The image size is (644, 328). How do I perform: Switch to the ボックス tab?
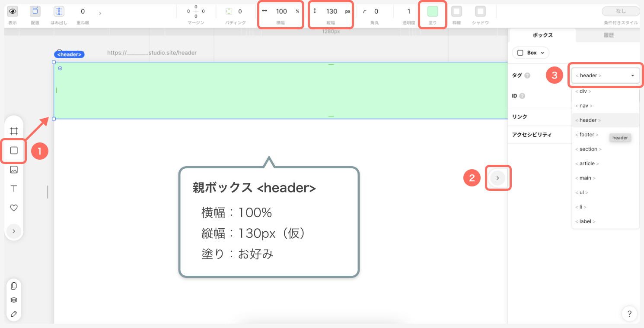coord(542,35)
